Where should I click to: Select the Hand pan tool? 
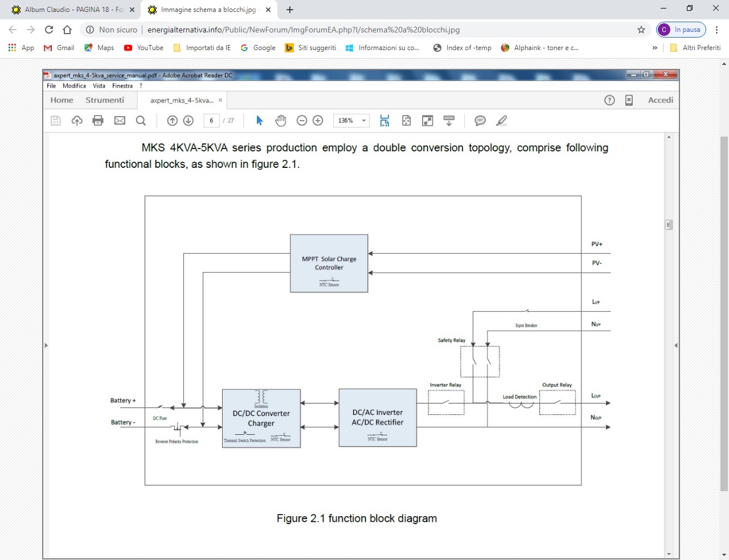(281, 121)
